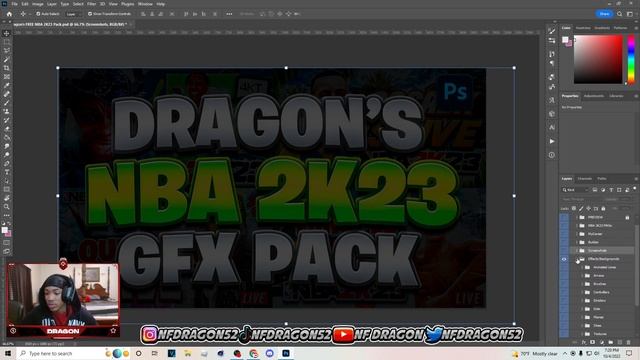Toggle Show Transform Controls checkbox
640x360 pixels.
coord(90,14)
